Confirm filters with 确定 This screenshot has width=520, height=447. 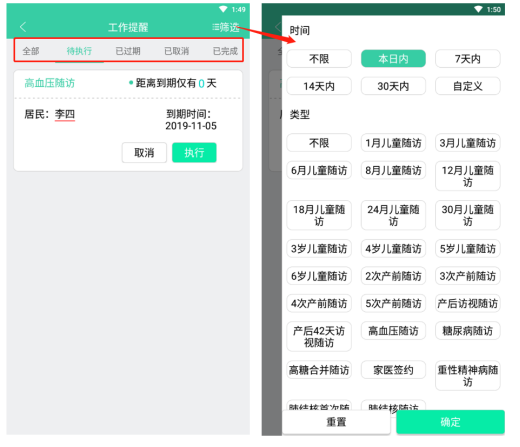450,422
